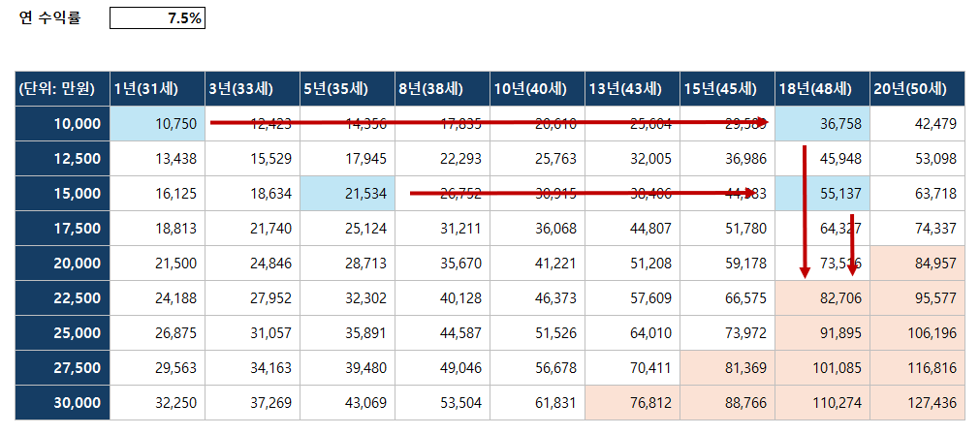Screen dimensions: 980x435
Task: Click the cell showing 59,178
Action: [x=728, y=264]
